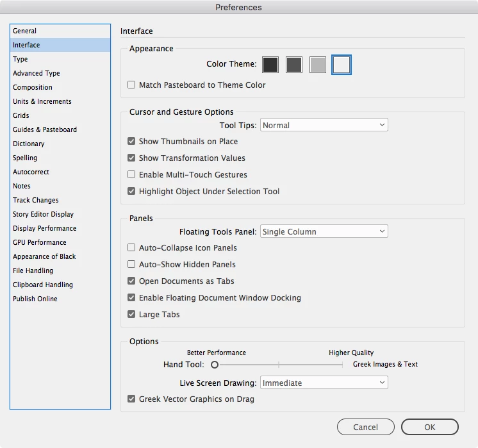This screenshot has height=448, width=478.
Task: Pick the medium light gray theme swatch
Action: click(x=318, y=65)
